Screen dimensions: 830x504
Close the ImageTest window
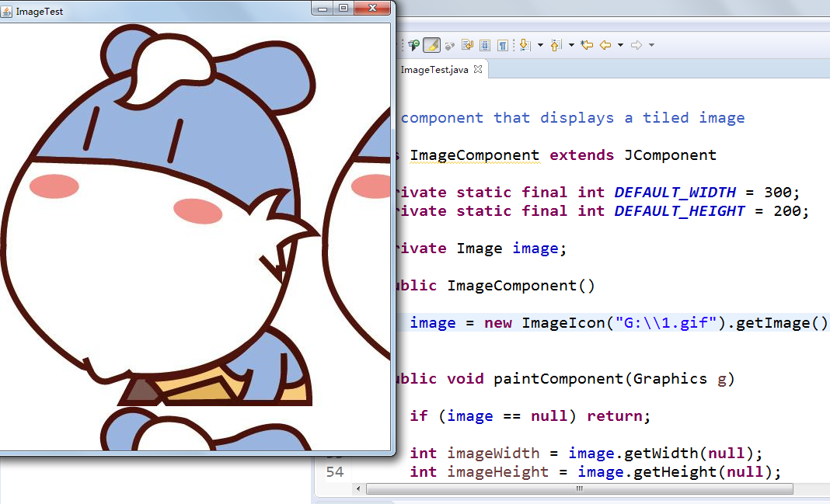pos(373,8)
